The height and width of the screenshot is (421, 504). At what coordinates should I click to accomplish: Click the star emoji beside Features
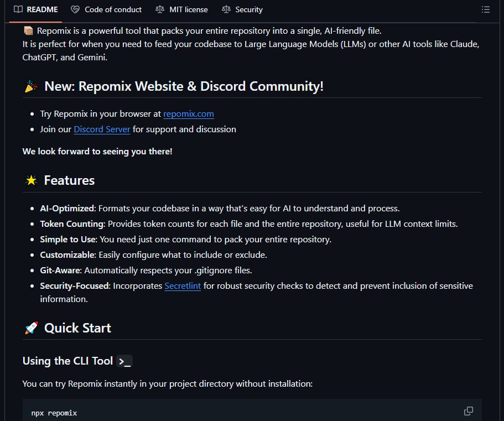tap(31, 180)
